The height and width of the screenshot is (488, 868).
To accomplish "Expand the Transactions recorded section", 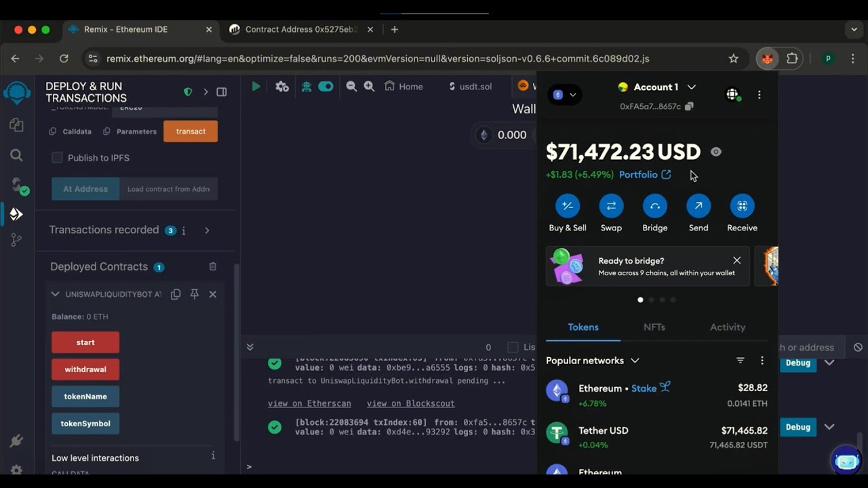I will pos(207,230).
